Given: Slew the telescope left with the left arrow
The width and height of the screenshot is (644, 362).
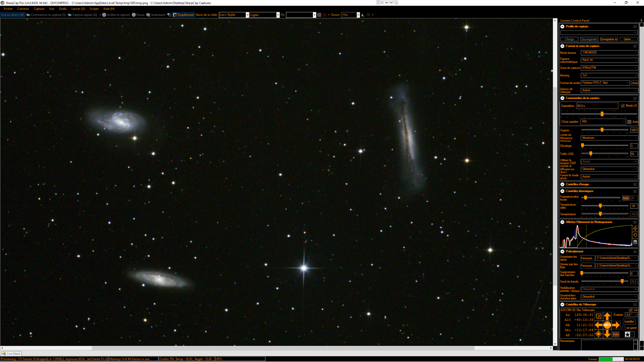Looking at the screenshot, I should (x=598, y=325).
